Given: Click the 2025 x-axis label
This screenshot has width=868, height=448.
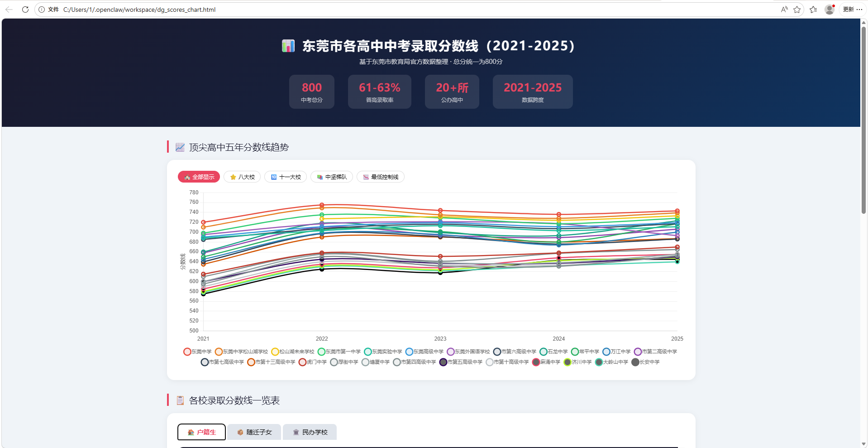Looking at the screenshot, I should [x=677, y=339].
